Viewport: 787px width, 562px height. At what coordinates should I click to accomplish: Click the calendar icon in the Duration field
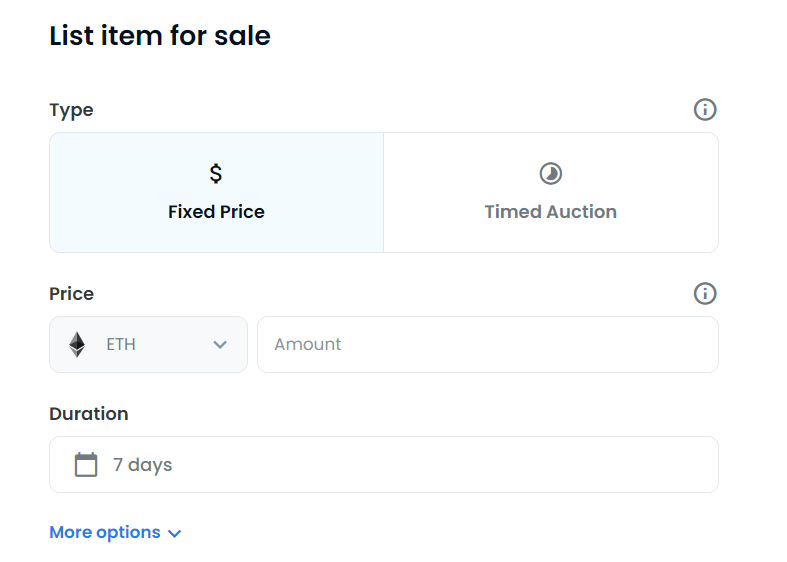click(86, 465)
